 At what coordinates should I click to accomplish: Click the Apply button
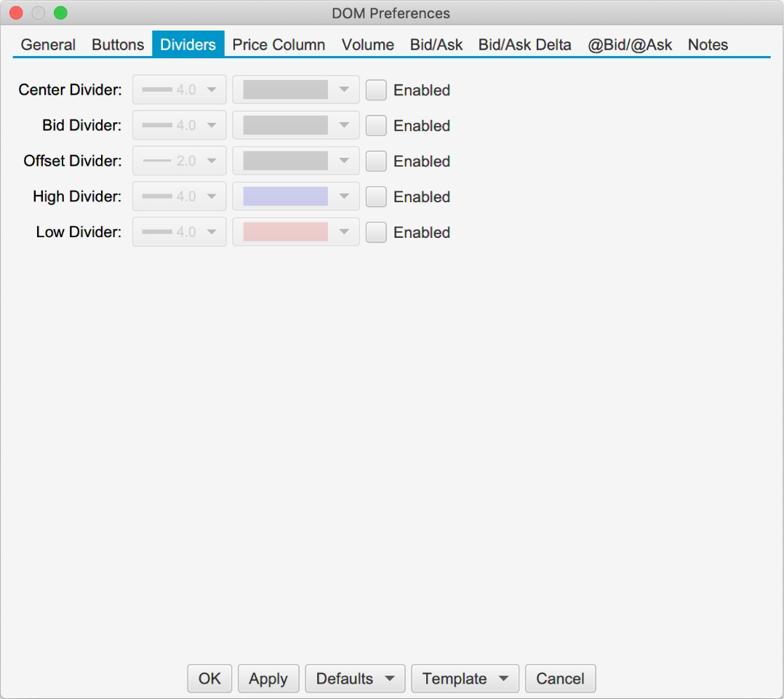(268, 679)
